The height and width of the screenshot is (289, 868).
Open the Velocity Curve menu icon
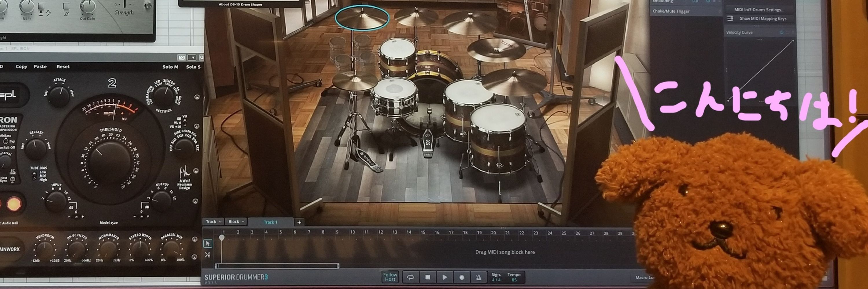pyautogui.click(x=788, y=32)
